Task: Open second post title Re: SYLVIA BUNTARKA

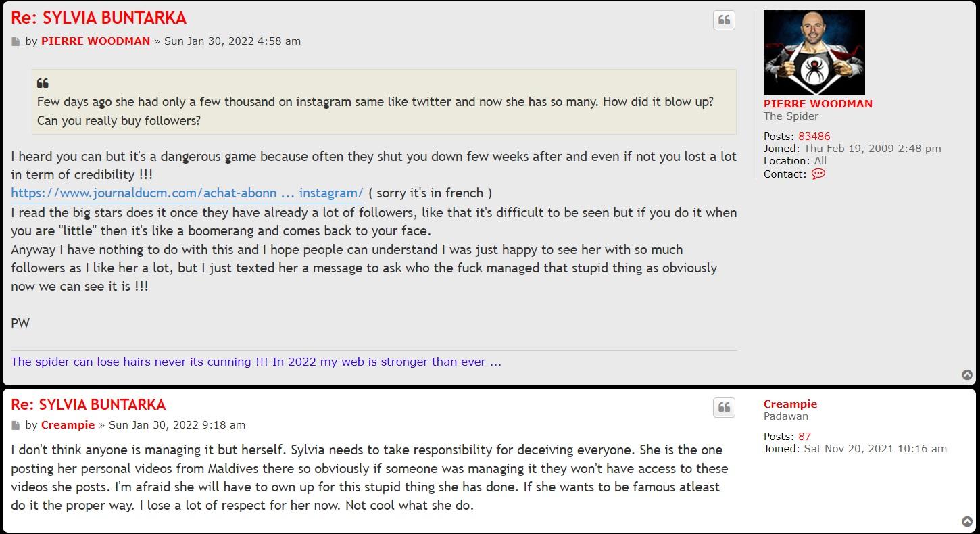Action: (88, 405)
